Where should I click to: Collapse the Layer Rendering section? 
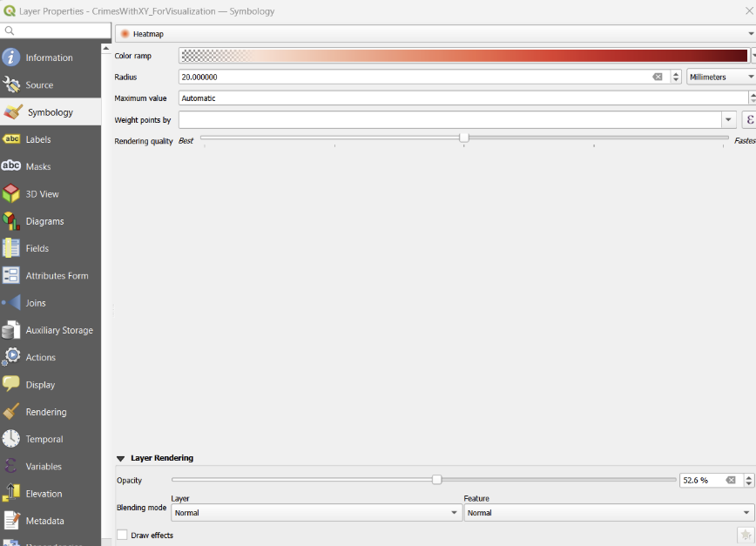coord(121,458)
